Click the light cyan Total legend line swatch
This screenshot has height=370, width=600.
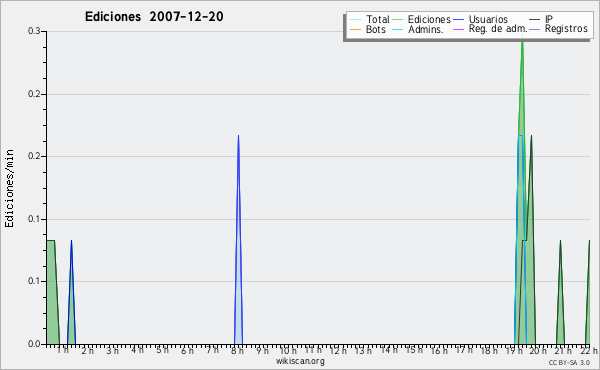click(x=355, y=20)
